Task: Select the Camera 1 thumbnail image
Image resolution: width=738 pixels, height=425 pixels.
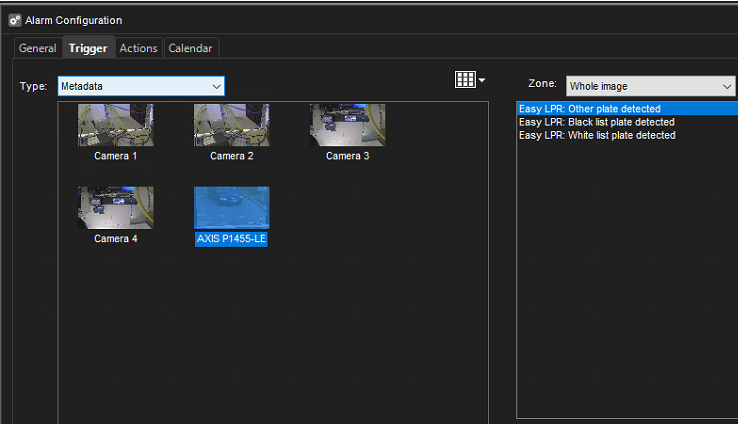Action: tap(116, 125)
